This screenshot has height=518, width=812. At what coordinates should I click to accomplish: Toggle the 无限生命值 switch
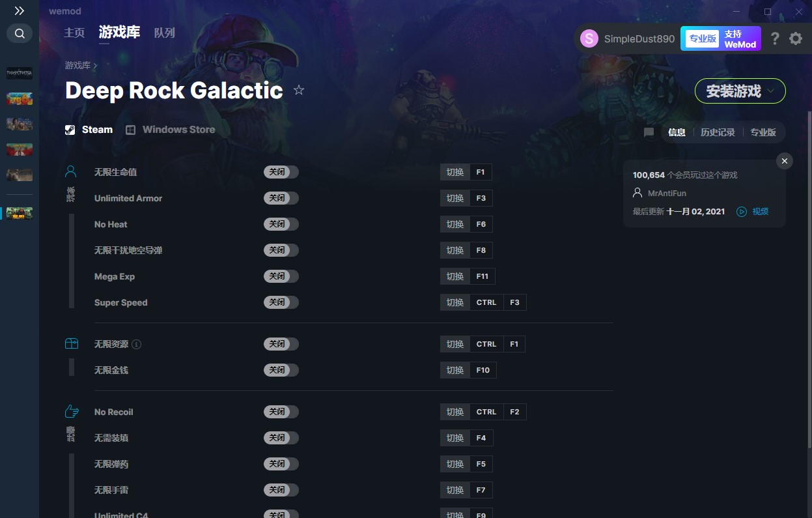click(x=281, y=172)
